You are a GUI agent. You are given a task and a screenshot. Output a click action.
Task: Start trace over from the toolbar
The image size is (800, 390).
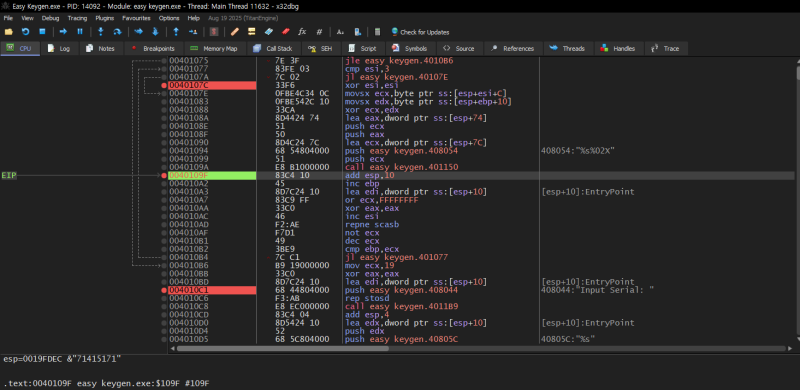pos(155,32)
